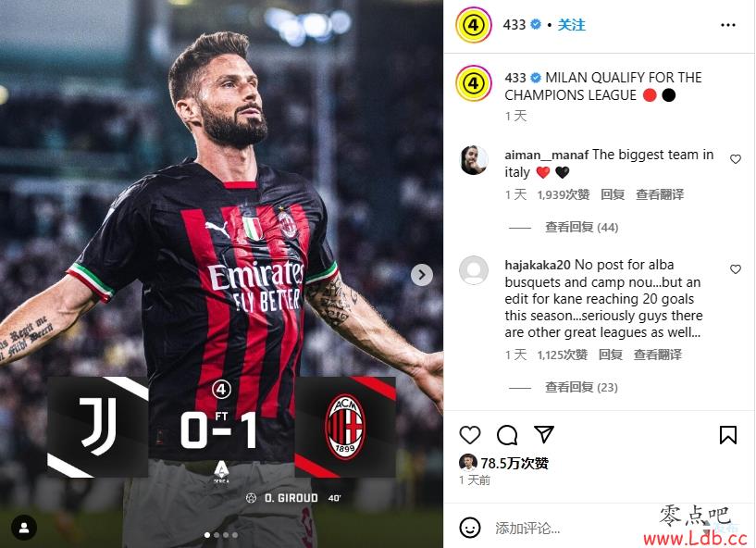The height and width of the screenshot is (548, 756).
Task: Like aiman__manaf's comment
Action: coord(736,159)
